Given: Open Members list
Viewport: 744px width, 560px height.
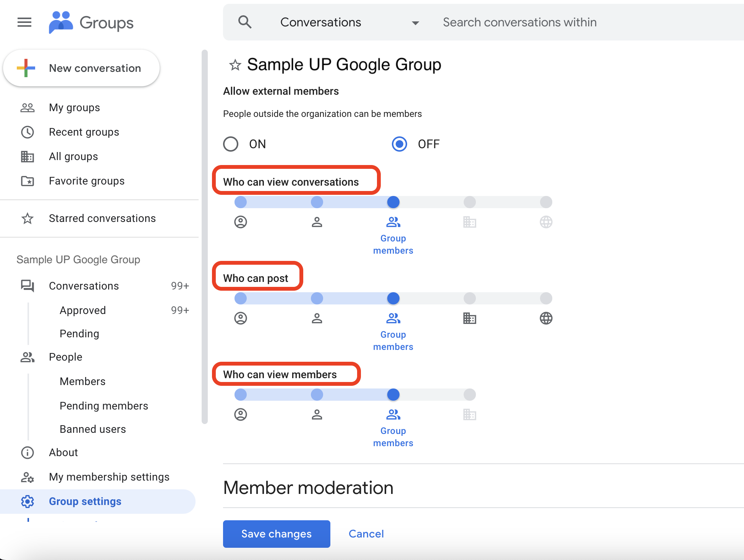Looking at the screenshot, I should pyautogui.click(x=82, y=382).
